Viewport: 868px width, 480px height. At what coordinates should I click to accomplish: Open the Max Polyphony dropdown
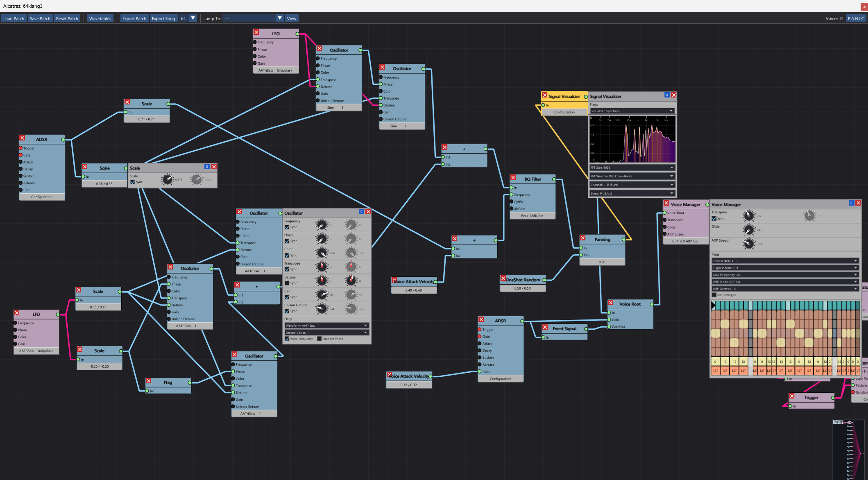pos(785,275)
